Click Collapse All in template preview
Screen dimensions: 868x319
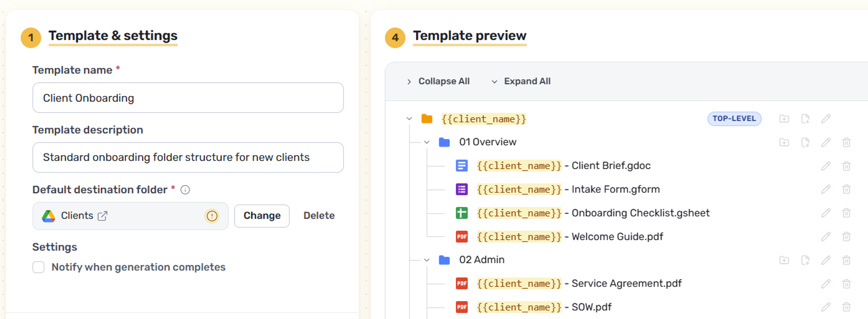click(x=438, y=81)
